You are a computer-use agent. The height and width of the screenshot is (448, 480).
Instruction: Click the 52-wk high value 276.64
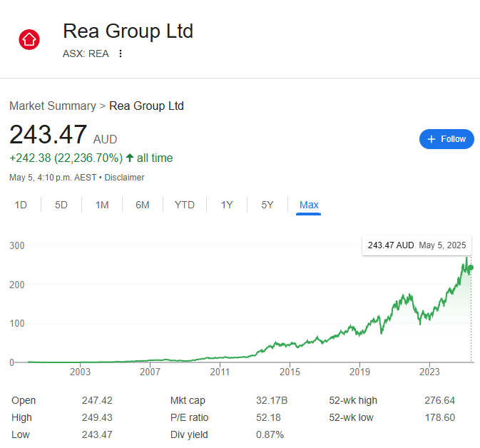[439, 400]
